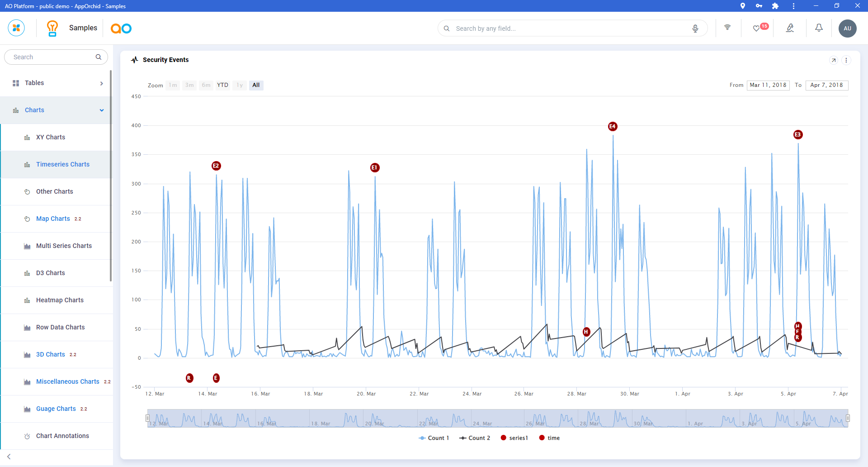Open the notifications bell icon

819,28
